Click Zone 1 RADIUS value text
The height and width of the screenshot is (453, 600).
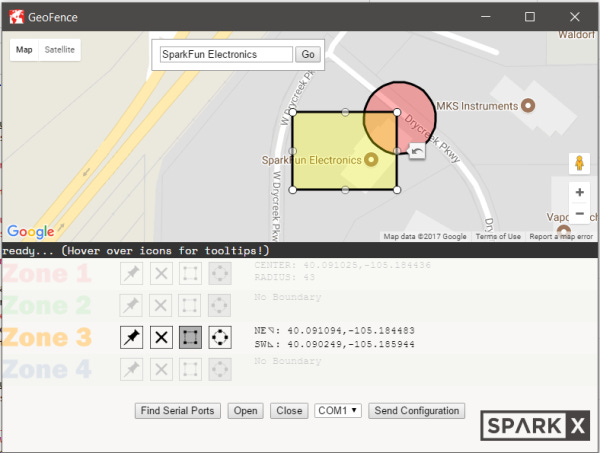click(285, 277)
